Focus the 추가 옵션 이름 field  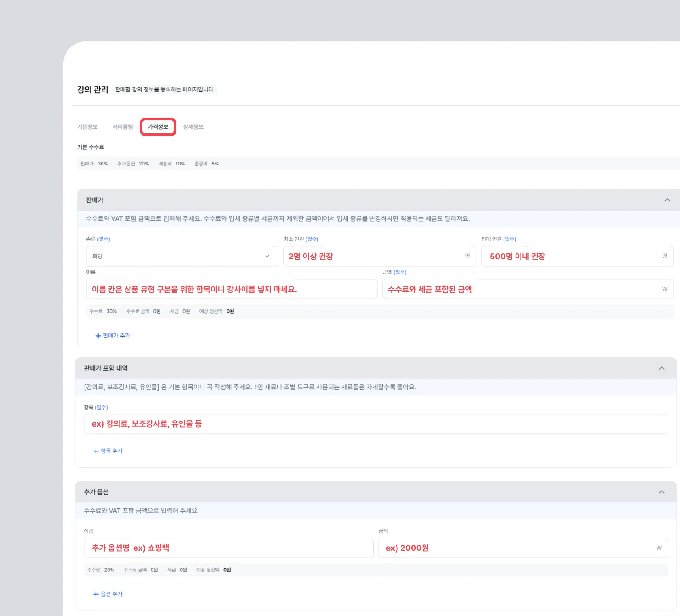pos(228,548)
